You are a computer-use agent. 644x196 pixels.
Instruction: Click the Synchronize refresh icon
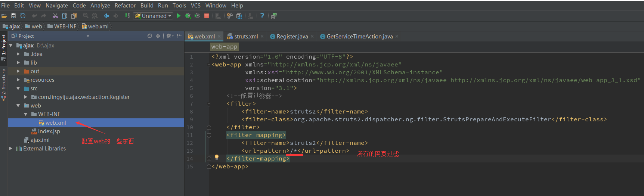pos(23,16)
